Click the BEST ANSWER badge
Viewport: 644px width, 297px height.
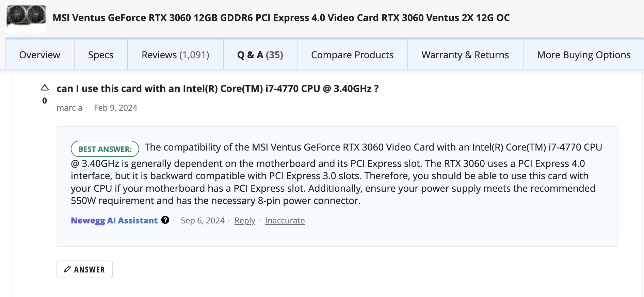[x=105, y=149]
